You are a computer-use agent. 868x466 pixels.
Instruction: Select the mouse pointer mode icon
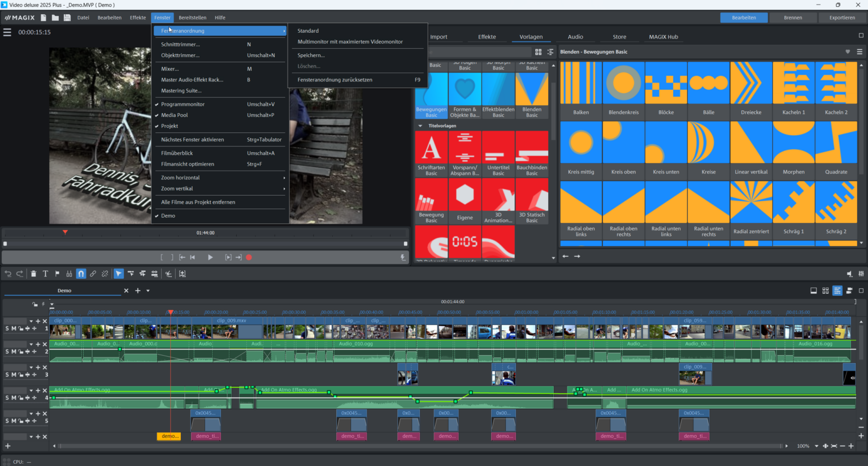click(118, 273)
